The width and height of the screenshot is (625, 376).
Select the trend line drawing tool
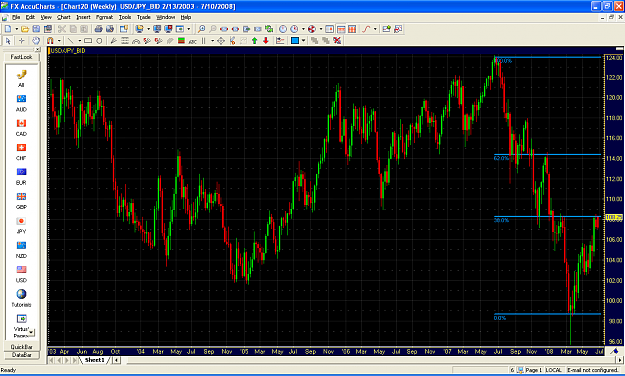71,41
